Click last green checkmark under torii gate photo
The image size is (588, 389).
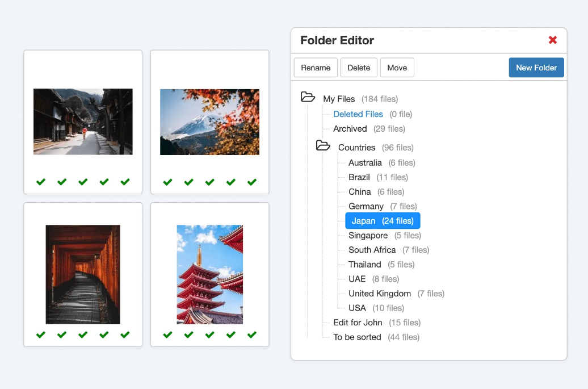point(125,334)
